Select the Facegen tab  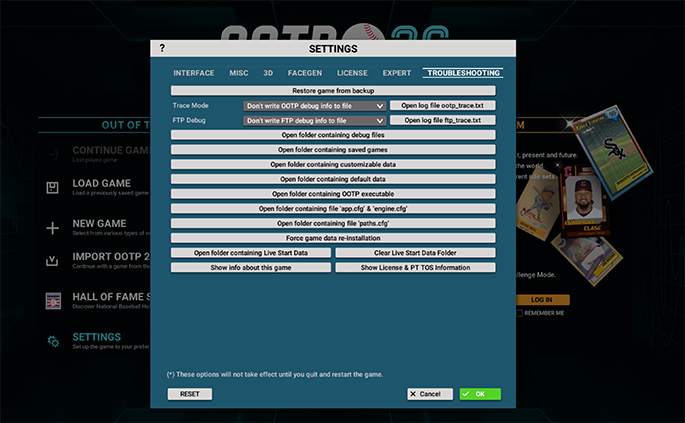tap(304, 73)
